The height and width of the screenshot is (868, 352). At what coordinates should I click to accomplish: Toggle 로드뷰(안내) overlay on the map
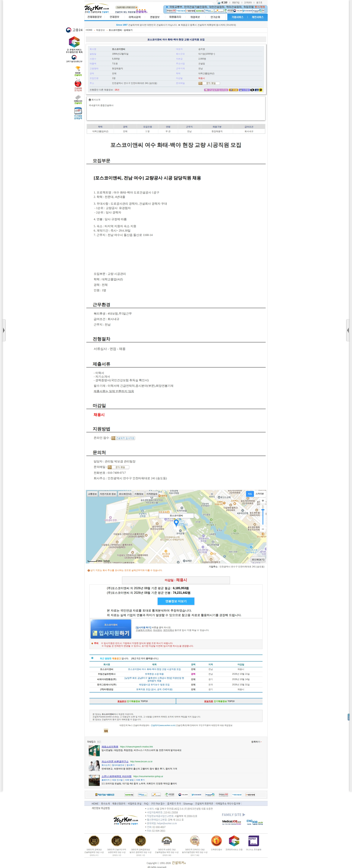125,494
